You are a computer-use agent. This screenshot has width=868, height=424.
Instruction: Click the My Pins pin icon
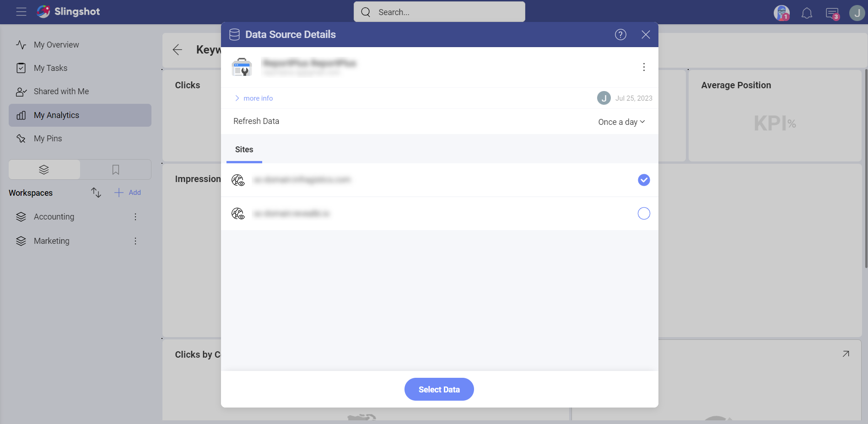[21, 139]
